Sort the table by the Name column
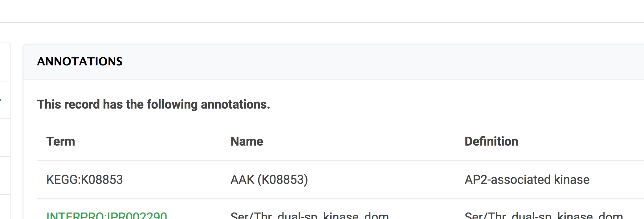 [x=247, y=141]
